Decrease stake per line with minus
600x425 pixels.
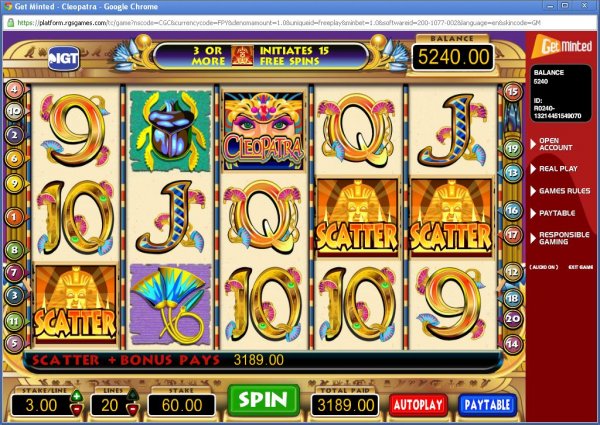tap(77, 410)
